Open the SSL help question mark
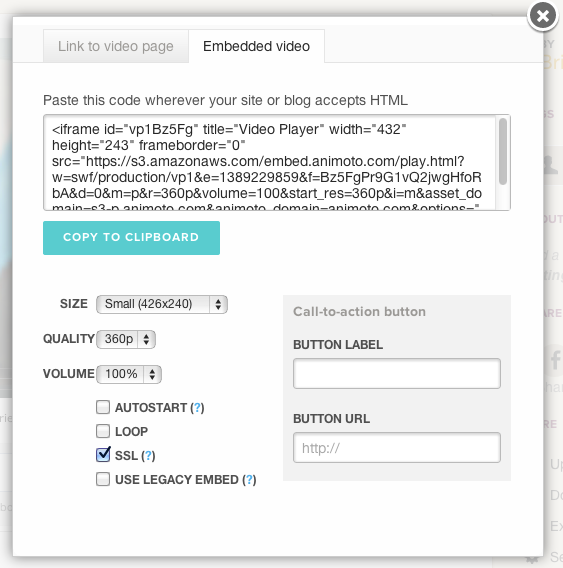This screenshot has height=568, width=563. point(148,456)
